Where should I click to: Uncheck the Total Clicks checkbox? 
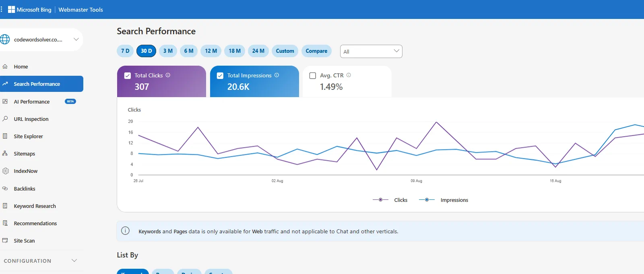pos(128,75)
